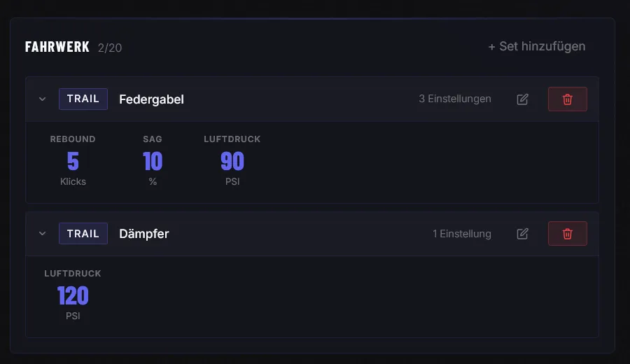This screenshot has width=630, height=364.
Task: Click the Fahrwerk section heading
Action: pyautogui.click(x=57, y=47)
